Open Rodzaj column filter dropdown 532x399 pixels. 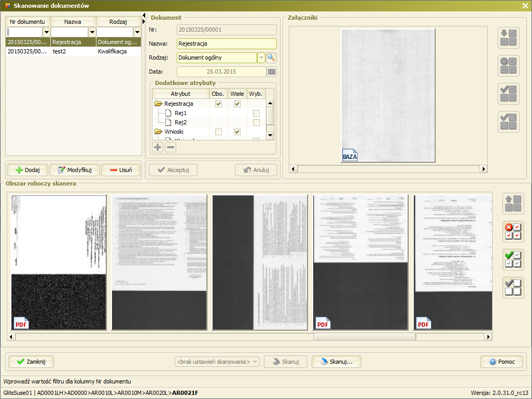(x=137, y=32)
